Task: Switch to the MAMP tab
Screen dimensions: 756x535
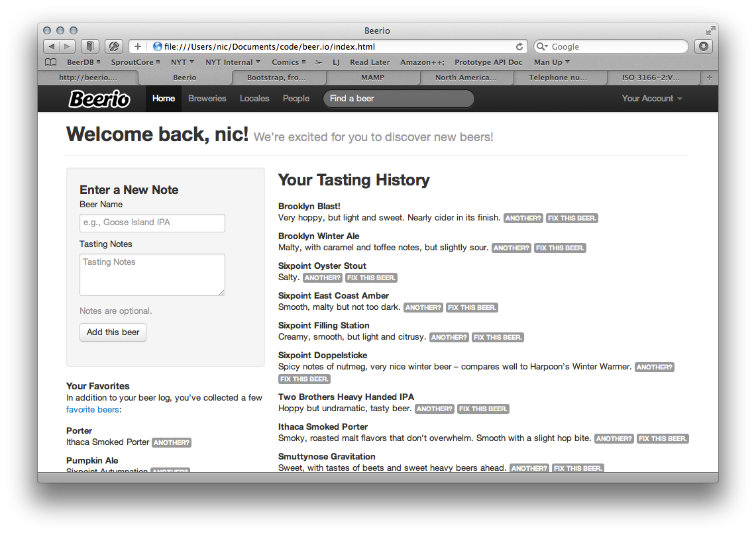Action: pos(372,77)
